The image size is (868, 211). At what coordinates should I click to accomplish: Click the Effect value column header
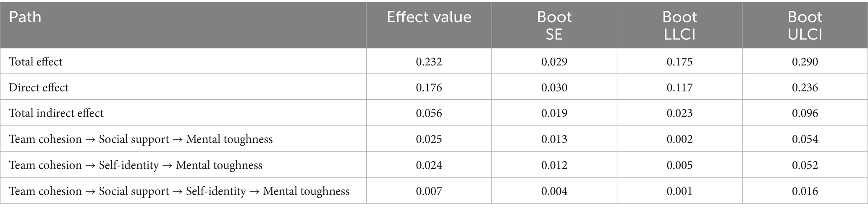(429, 17)
